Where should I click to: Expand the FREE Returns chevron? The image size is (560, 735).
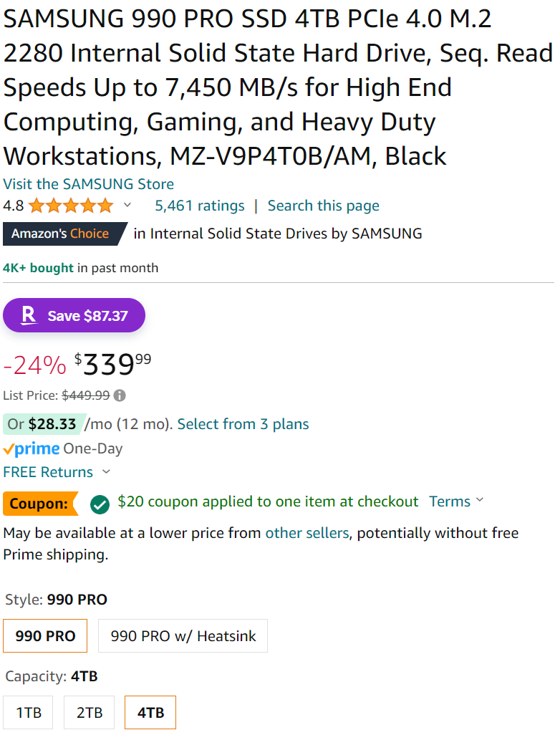point(107,471)
